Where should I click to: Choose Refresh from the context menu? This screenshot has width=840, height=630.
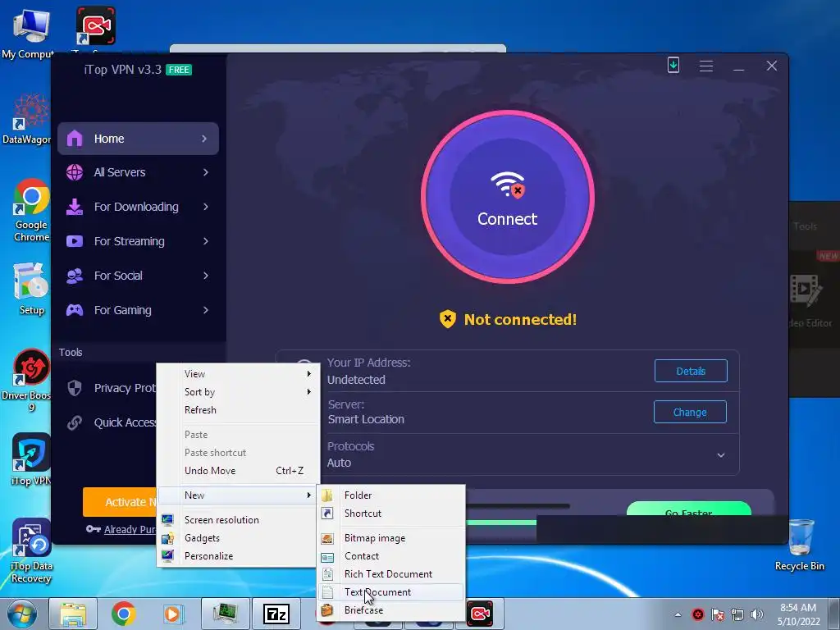pos(239,410)
